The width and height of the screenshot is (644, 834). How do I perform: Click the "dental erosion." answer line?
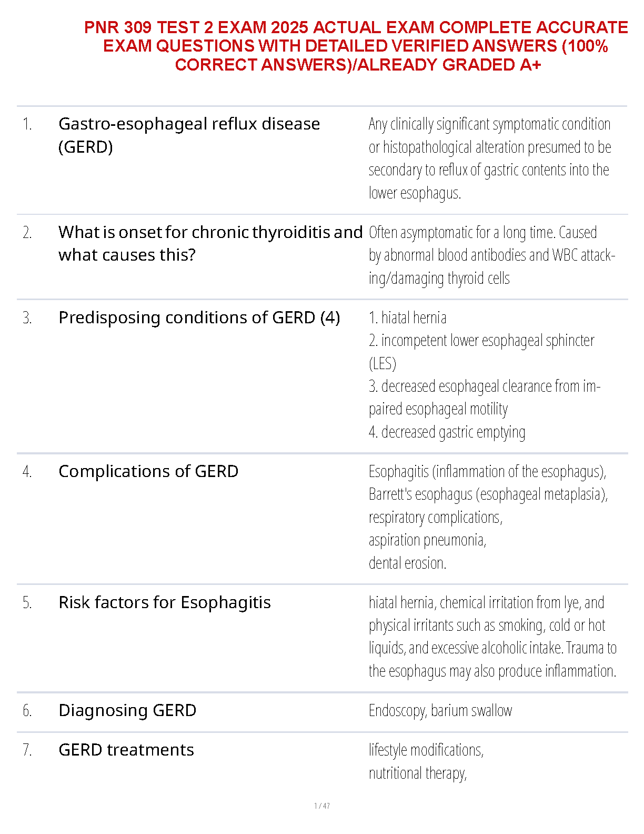click(x=407, y=563)
